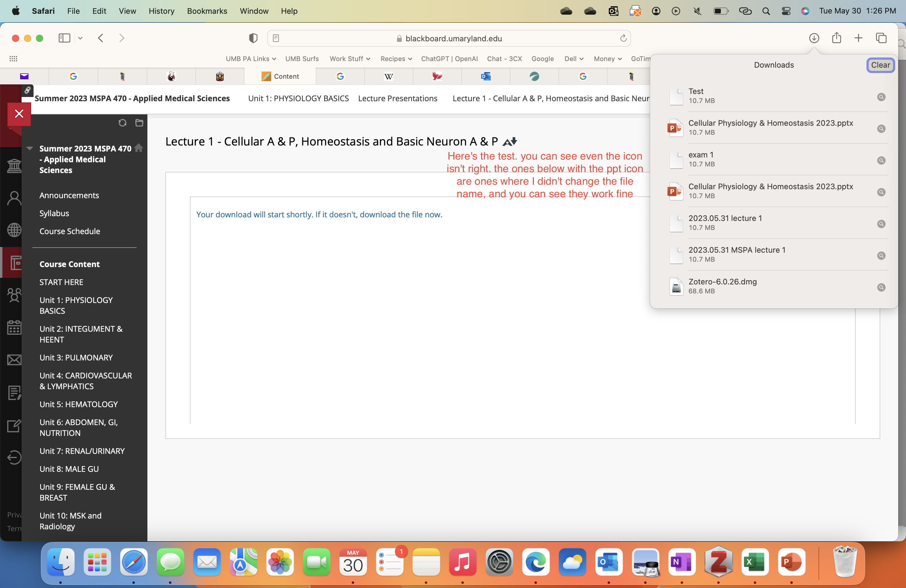
Task: Open Announcements in course menu
Action: [x=69, y=195]
